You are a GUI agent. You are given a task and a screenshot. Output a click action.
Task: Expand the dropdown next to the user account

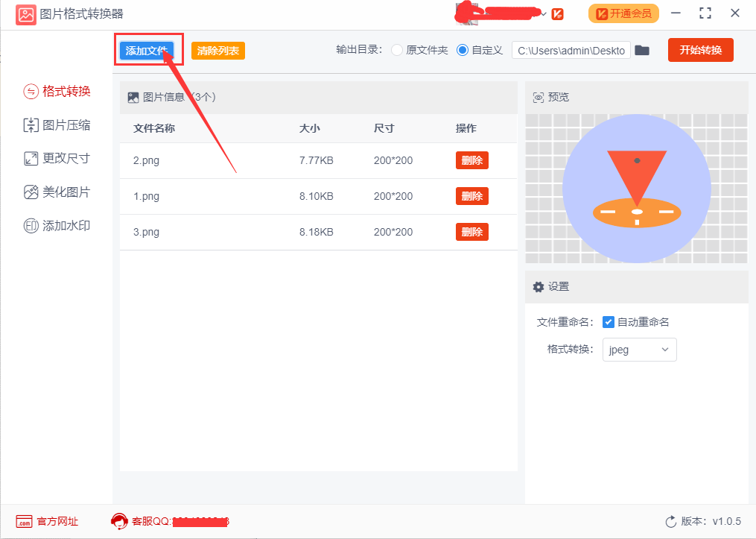[544, 13]
